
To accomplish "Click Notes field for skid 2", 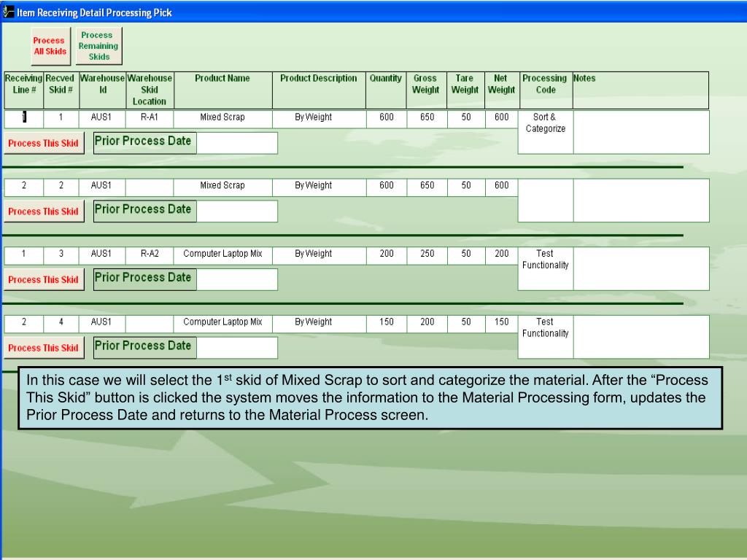I will click(x=641, y=201).
